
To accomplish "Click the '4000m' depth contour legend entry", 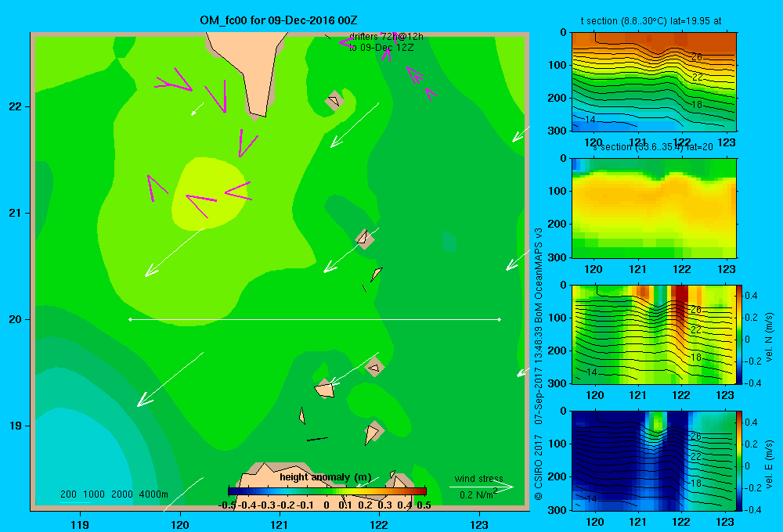I will pos(153,494).
